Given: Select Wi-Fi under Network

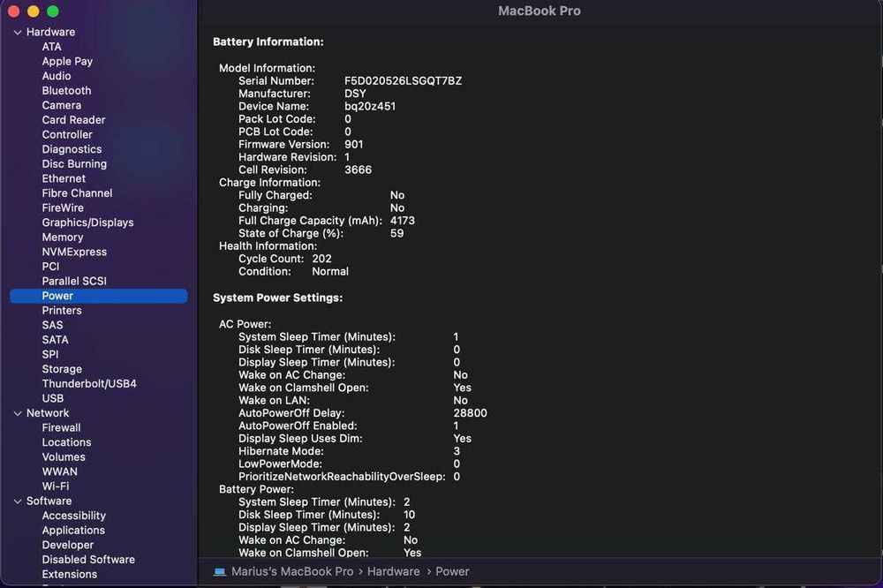Looking at the screenshot, I should (x=55, y=486).
